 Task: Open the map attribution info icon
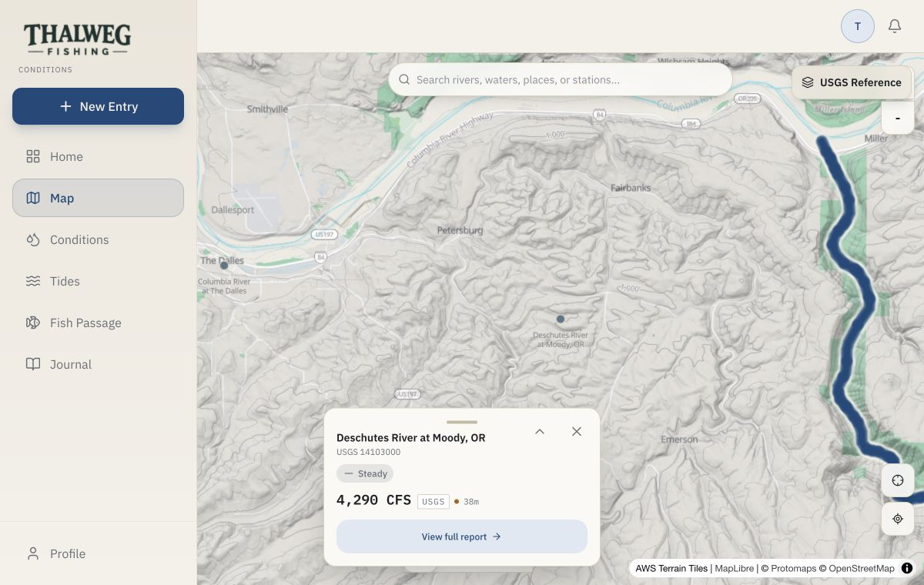coord(907,568)
